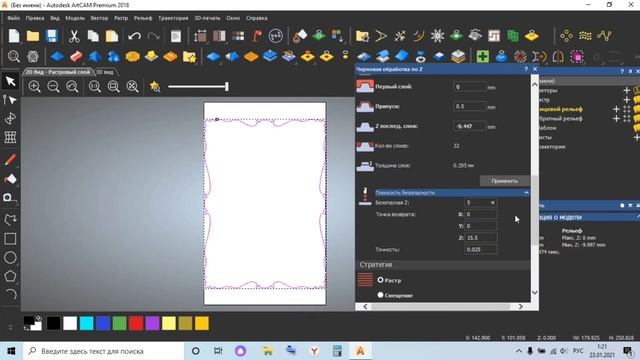Select the circle drawing tool
The height and width of the screenshot is (360, 640).
point(10,258)
